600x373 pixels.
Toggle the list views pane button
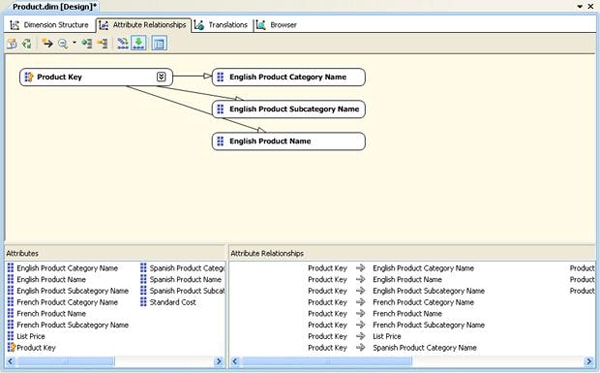[159, 43]
